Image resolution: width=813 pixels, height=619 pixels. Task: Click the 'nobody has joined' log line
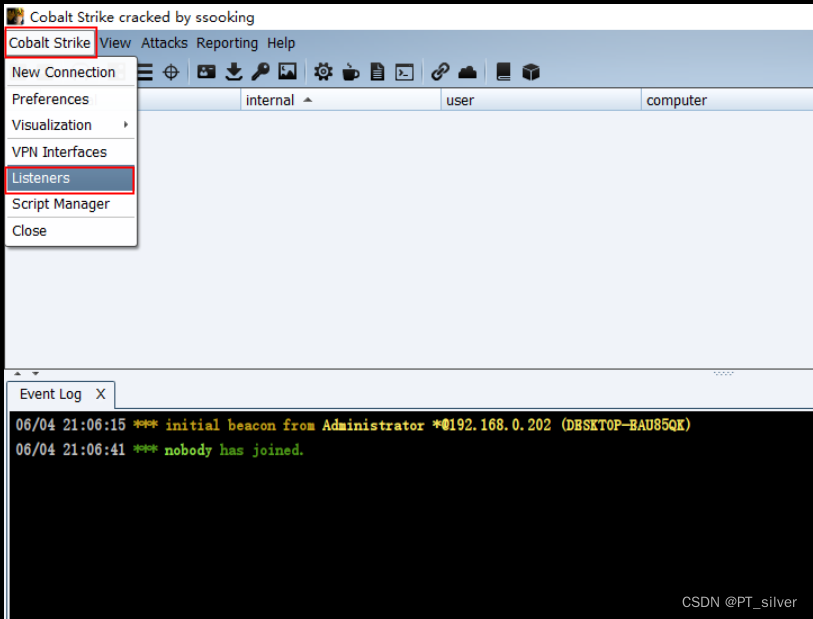click(159, 450)
